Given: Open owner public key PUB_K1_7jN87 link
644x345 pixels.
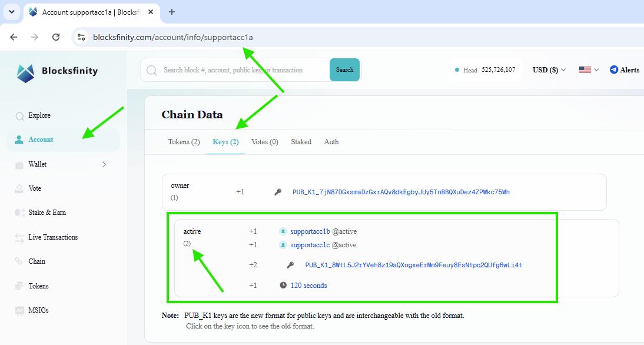Looking at the screenshot, I should [x=401, y=192].
